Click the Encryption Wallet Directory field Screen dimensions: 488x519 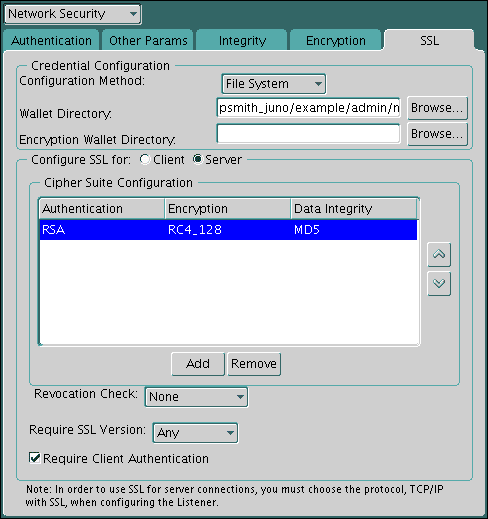click(x=308, y=134)
